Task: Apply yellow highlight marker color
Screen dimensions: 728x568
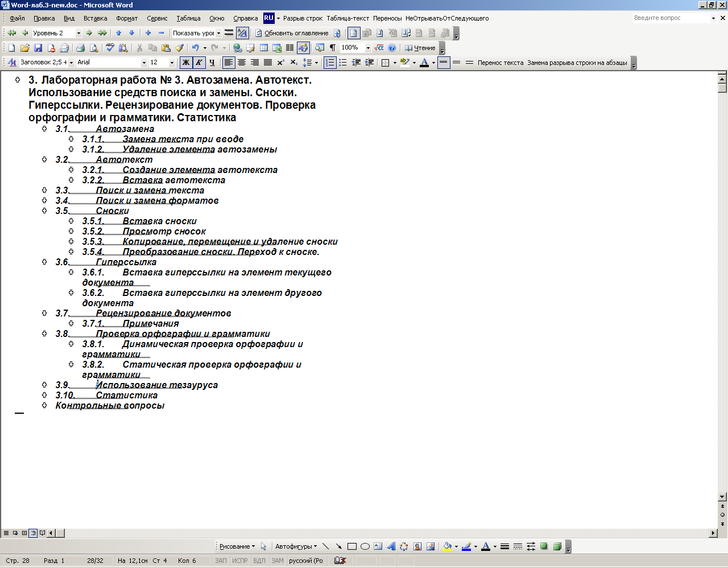Action: [404, 63]
